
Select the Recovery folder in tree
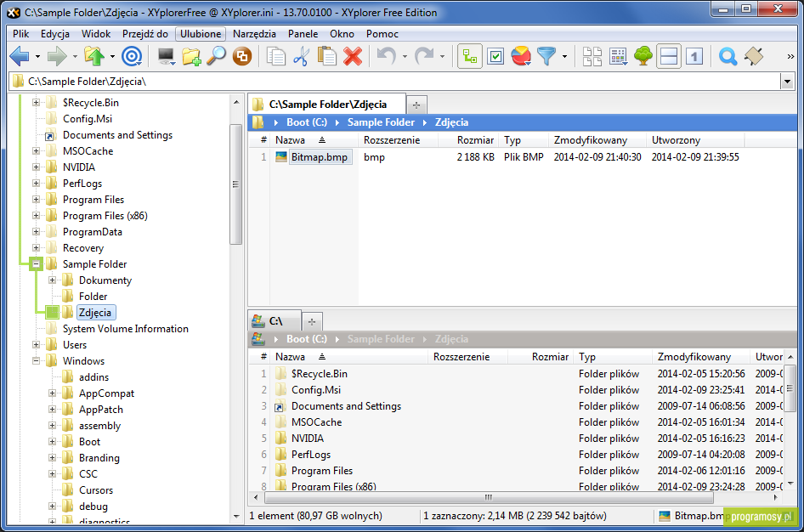(x=83, y=248)
